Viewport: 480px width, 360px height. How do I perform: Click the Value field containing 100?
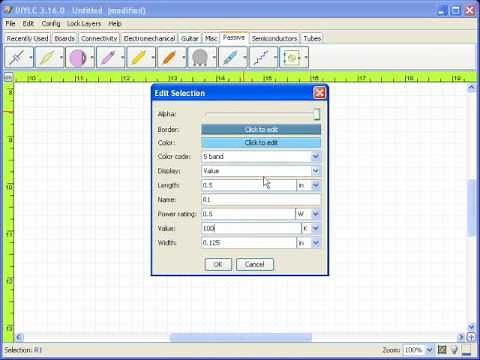point(251,228)
